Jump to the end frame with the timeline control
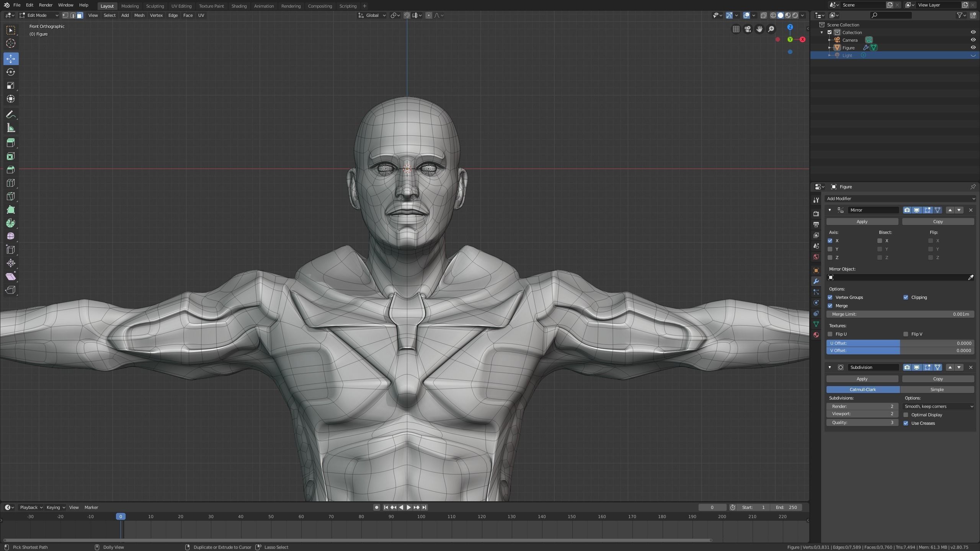The height and width of the screenshot is (551, 980). click(424, 507)
